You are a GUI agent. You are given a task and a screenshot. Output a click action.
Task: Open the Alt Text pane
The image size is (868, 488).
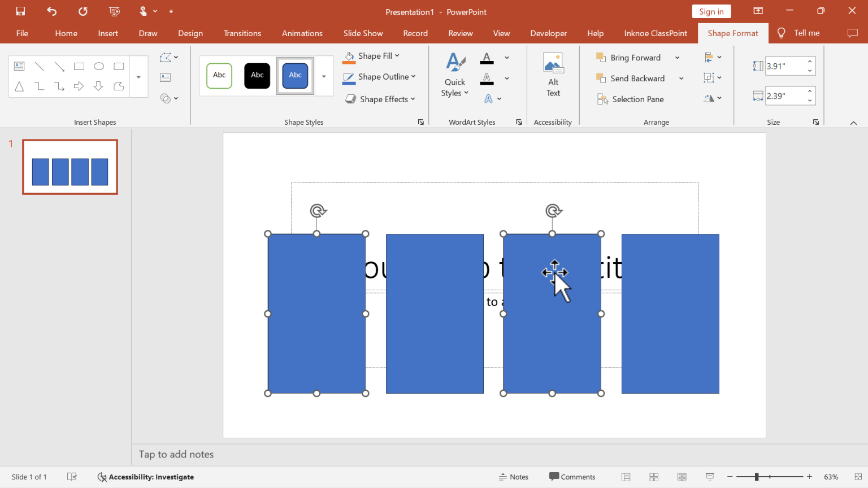[553, 74]
